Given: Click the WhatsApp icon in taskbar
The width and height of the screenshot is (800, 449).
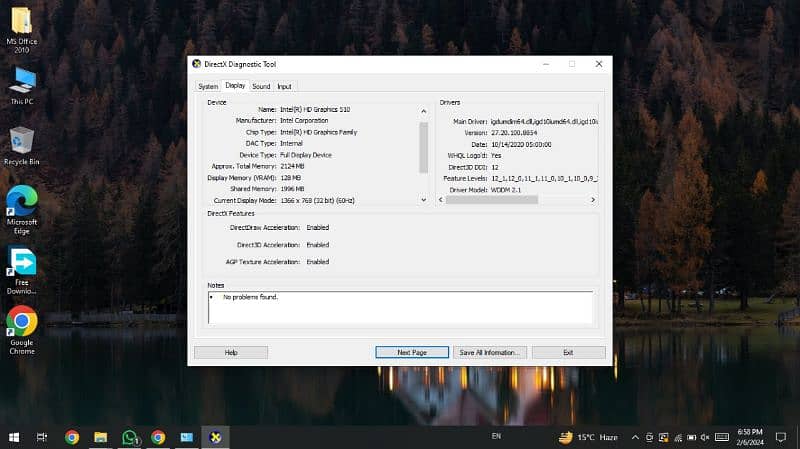Looking at the screenshot, I should pyautogui.click(x=129, y=437).
